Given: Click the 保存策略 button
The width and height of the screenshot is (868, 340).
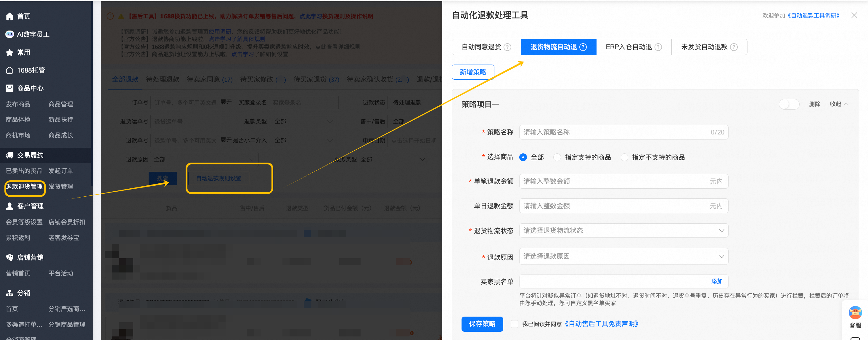Looking at the screenshot, I should [x=482, y=324].
